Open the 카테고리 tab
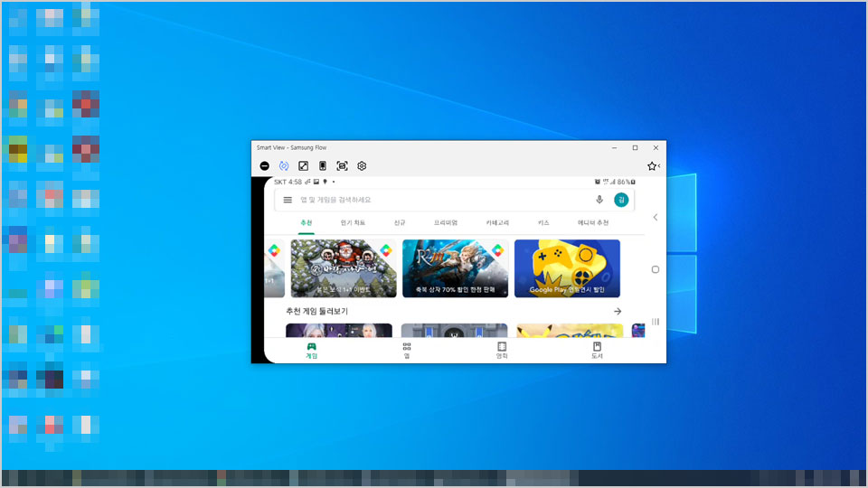This screenshot has height=488, width=868. [497, 222]
